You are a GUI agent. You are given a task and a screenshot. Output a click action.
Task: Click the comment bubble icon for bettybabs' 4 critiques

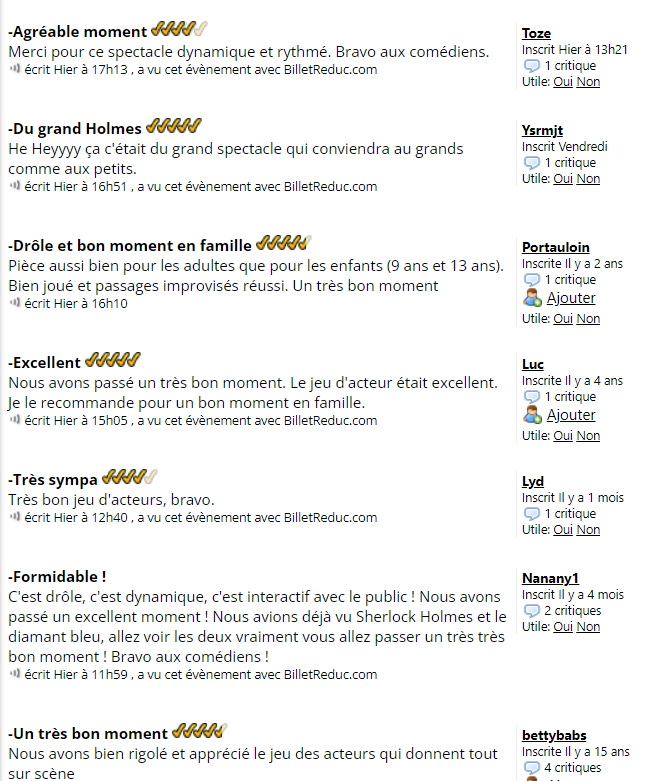pyautogui.click(x=531, y=768)
